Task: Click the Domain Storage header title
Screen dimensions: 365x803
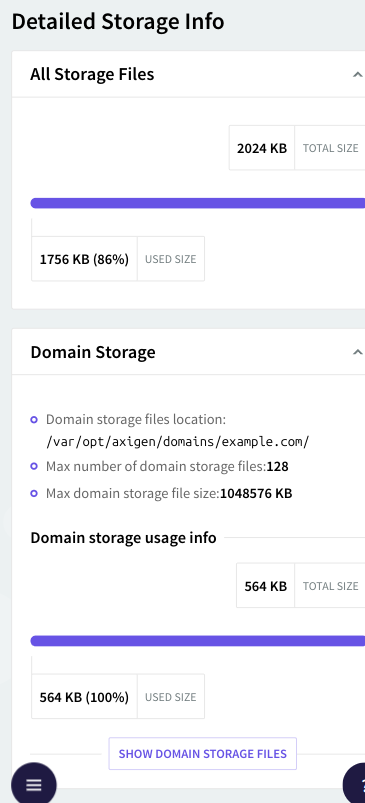Action: [93, 352]
